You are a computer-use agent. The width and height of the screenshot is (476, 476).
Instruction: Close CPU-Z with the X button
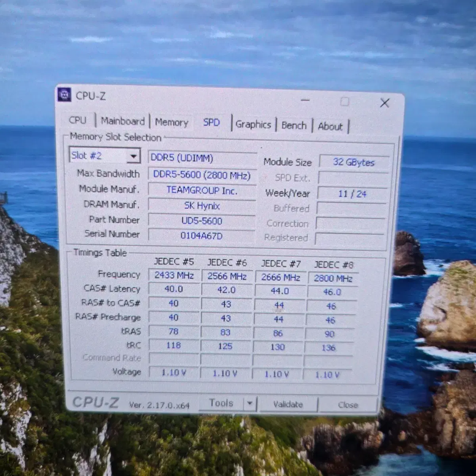coord(384,103)
